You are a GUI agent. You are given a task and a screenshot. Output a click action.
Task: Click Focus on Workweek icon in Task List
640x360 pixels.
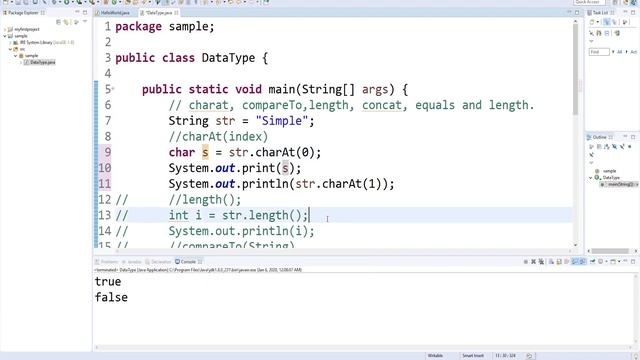pyautogui.click(x=624, y=22)
